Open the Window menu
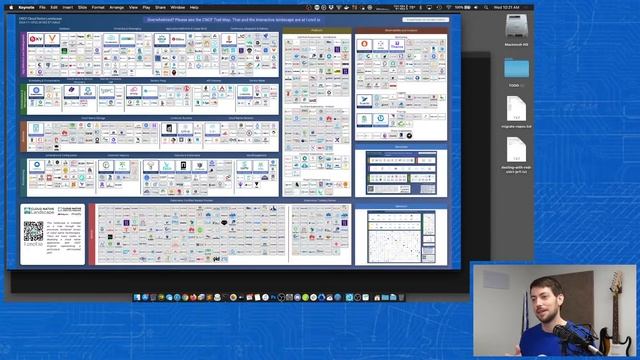This screenshot has width=640, height=360. click(178, 7)
